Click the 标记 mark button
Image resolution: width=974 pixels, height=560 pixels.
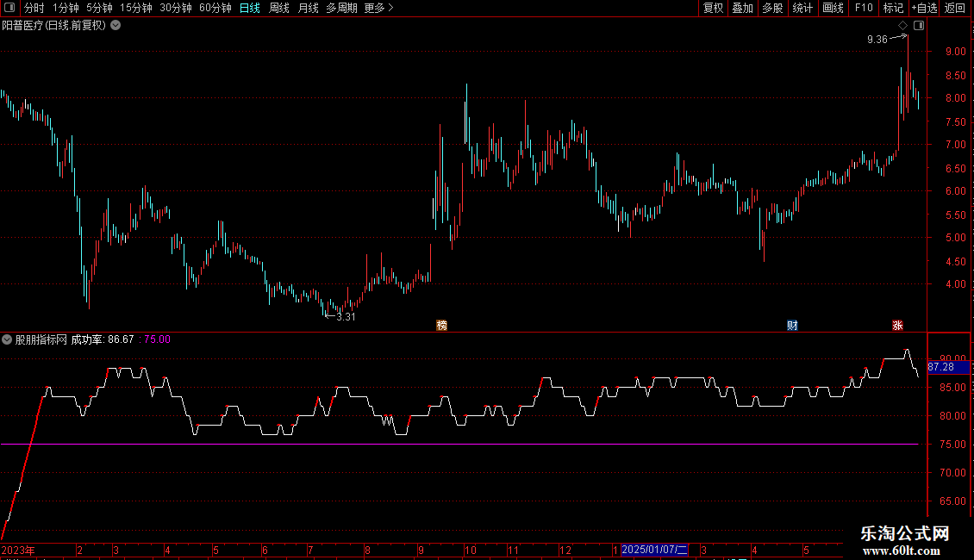point(893,8)
